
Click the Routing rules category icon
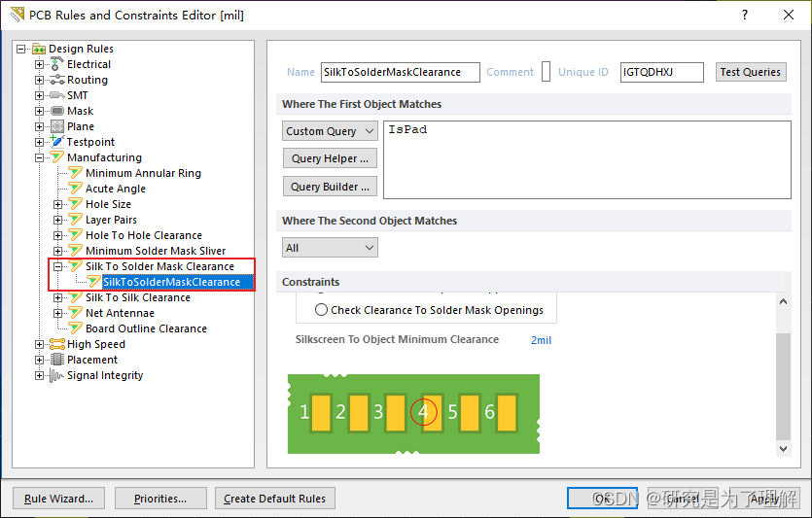point(57,81)
